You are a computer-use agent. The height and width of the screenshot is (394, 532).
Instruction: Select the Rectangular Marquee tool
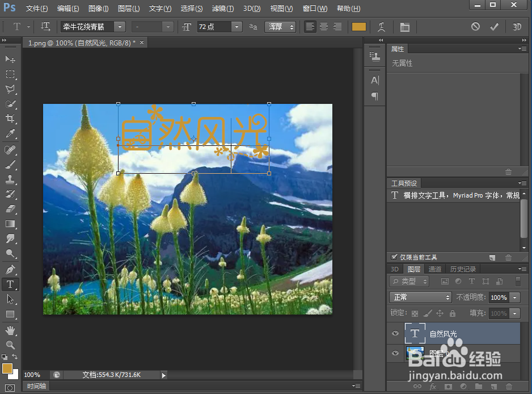click(10, 74)
